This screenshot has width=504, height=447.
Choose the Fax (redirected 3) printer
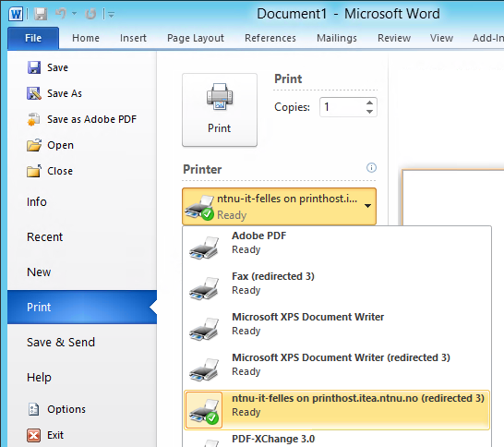pyautogui.click(x=337, y=286)
